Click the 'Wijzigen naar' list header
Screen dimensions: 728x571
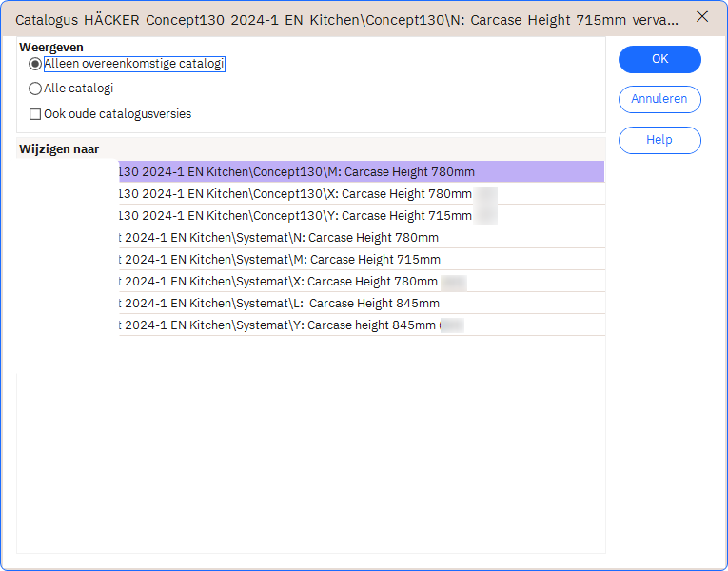pos(59,149)
